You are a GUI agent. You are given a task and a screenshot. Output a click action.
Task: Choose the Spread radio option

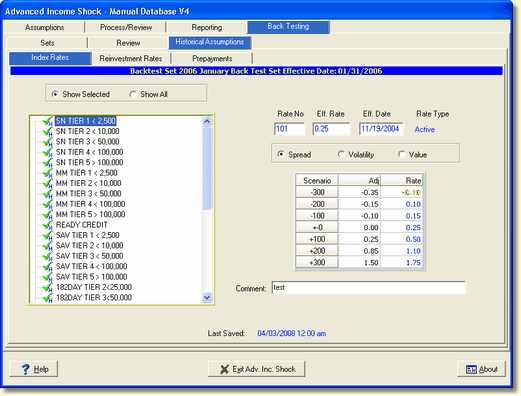[x=281, y=154]
